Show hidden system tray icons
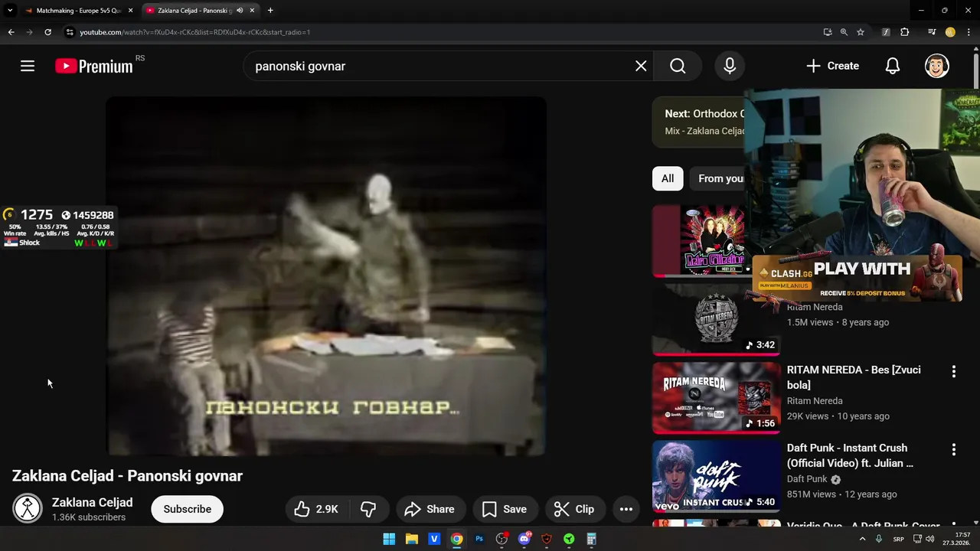Screen dimensions: 980x551 pos(863,539)
